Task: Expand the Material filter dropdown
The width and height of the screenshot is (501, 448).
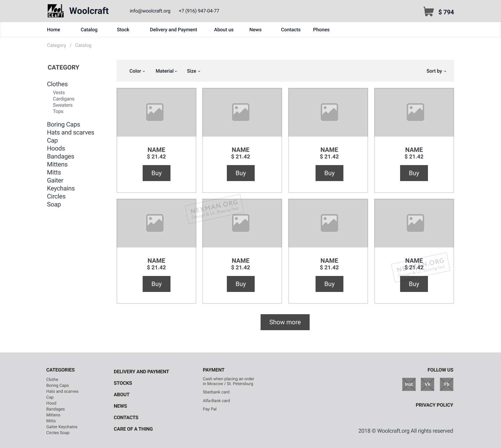Action: [166, 71]
